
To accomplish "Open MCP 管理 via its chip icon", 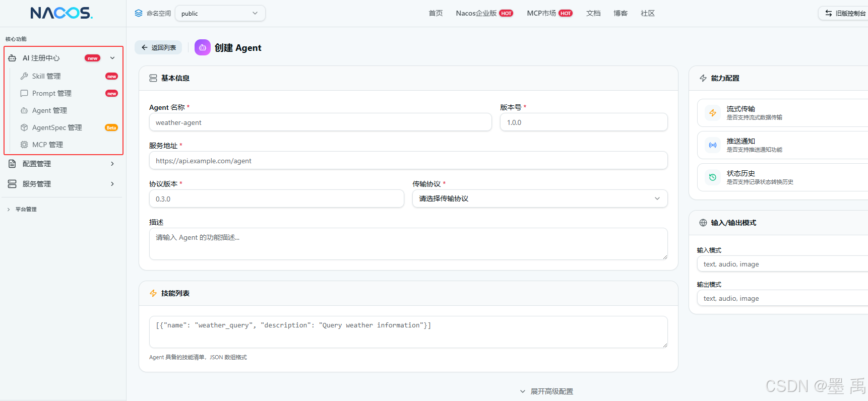I will (x=24, y=145).
